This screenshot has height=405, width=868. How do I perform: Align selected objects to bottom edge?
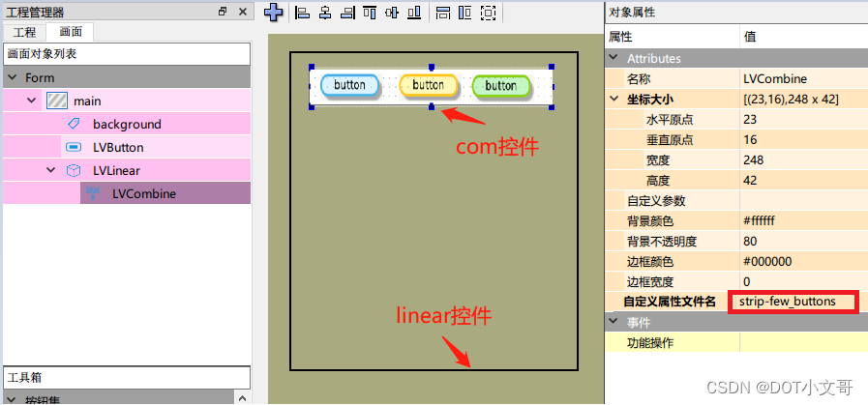[414, 13]
